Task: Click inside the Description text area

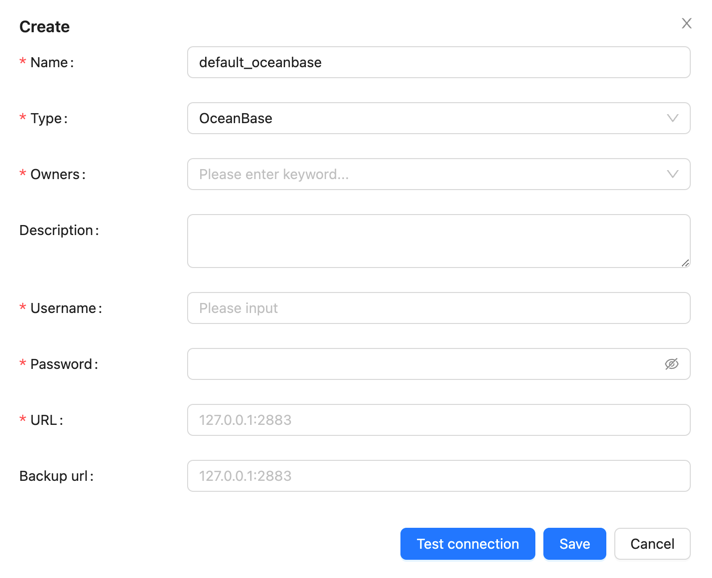Action: point(438,240)
